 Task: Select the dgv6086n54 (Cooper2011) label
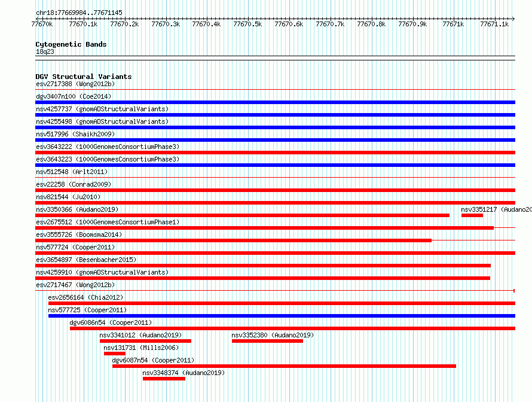(x=111, y=322)
